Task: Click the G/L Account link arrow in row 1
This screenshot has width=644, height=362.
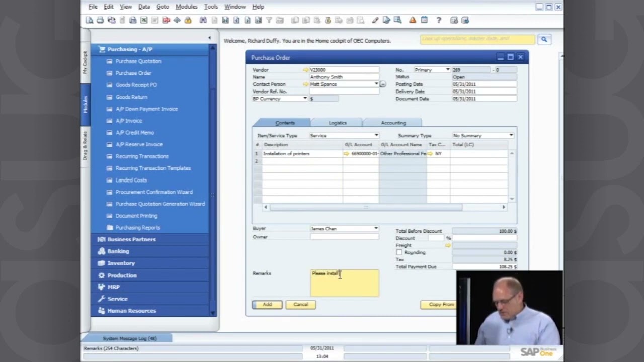Action: (346, 154)
